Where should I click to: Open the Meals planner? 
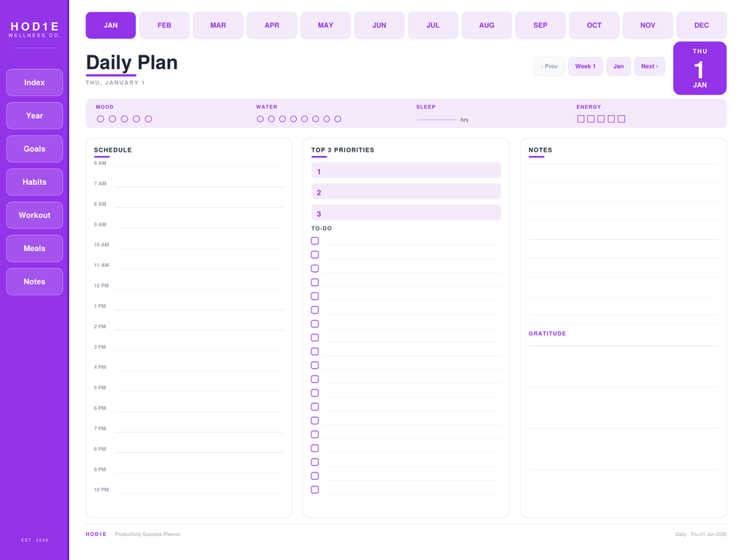point(34,249)
